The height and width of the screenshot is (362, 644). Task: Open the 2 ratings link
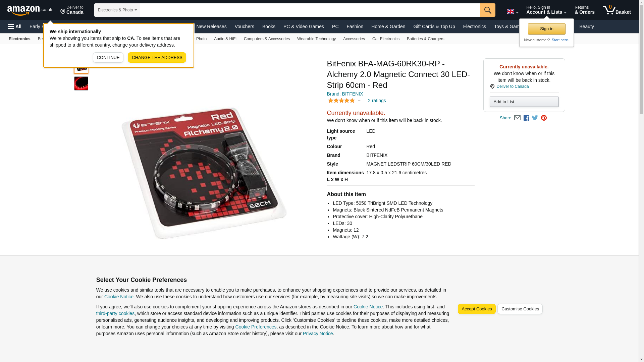click(x=377, y=101)
